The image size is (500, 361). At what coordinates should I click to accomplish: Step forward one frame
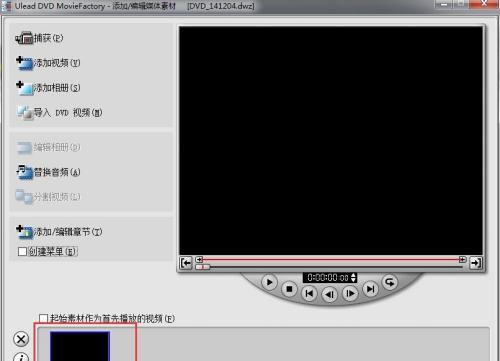[x=350, y=294]
